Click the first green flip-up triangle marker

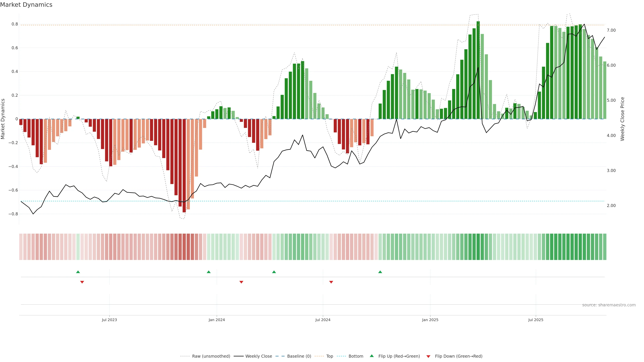(x=78, y=272)
